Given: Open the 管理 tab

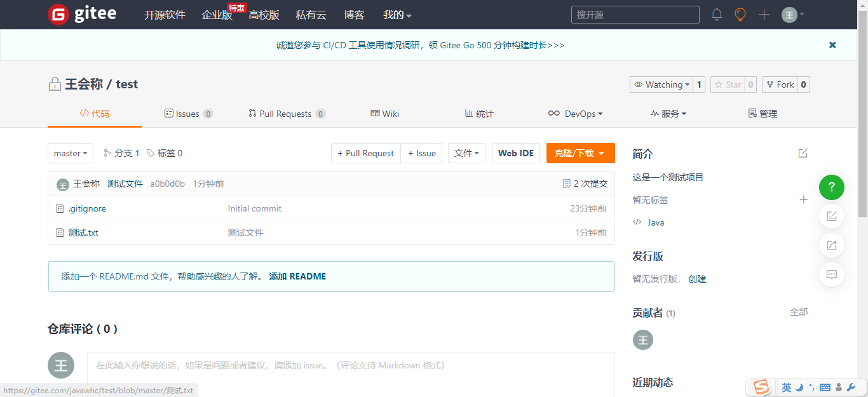Looking at the screenshot, I should tap(763, 114).
